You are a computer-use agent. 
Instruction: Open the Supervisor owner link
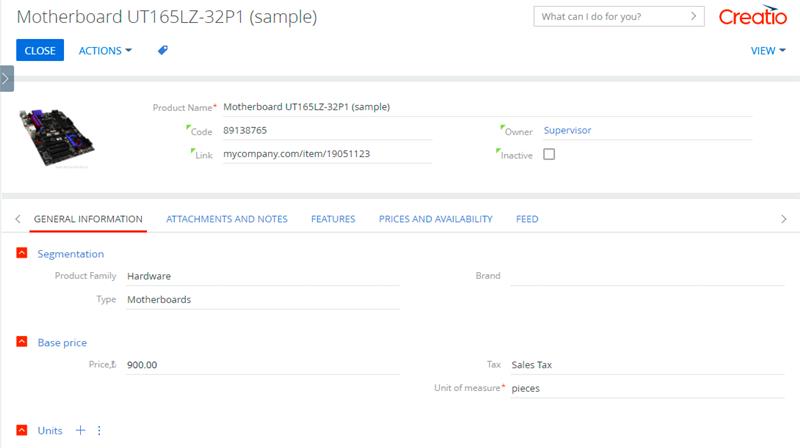[x=567, y=130]
